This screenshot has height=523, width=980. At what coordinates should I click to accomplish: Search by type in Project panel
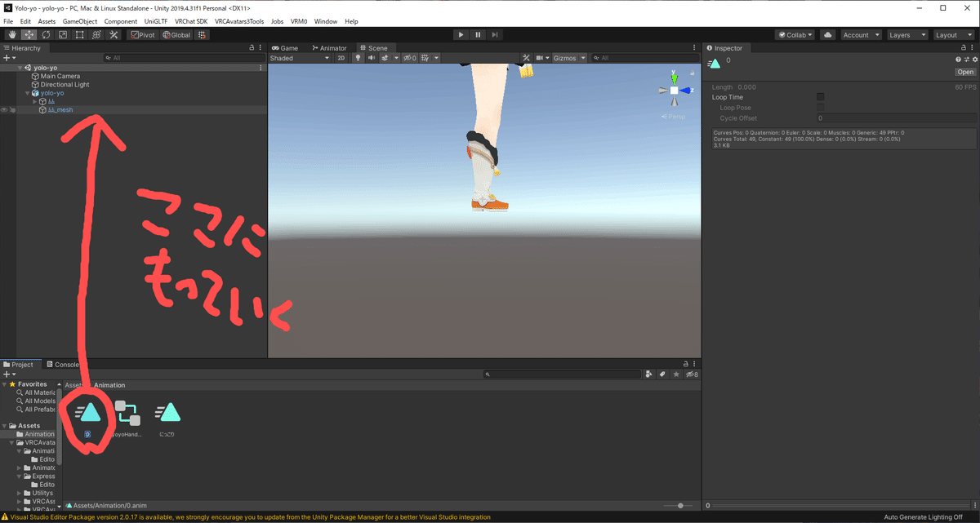pyautogui.click(x=649, y=375)
